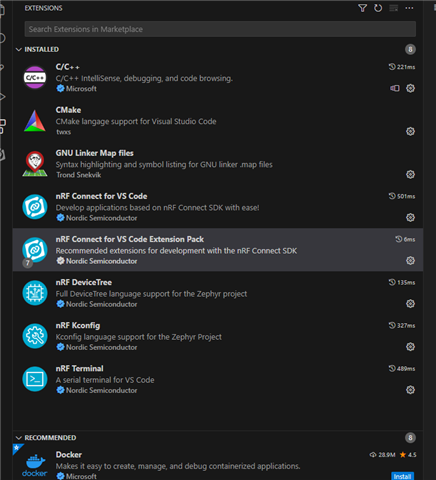Click the clear search results list icon
Image resolution: width=436 pixels, height=480 pixels.
(394, 8)
